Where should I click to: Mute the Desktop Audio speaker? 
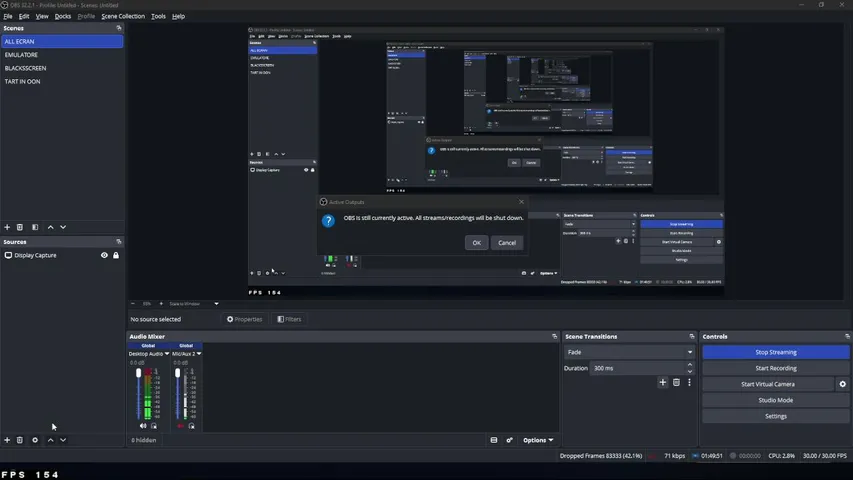tap(143, 426)
